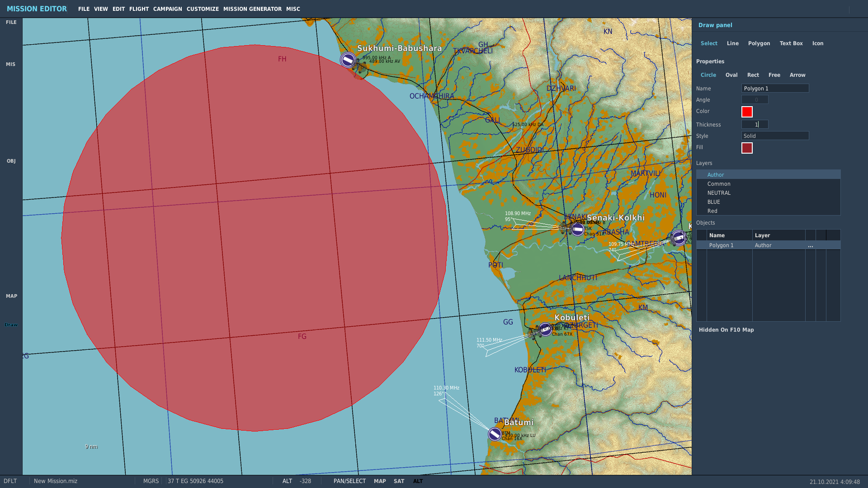Switch to the Select draw mode
This screenshot has height=488, width=868.
pyautogui.click(x=709, y=43)
